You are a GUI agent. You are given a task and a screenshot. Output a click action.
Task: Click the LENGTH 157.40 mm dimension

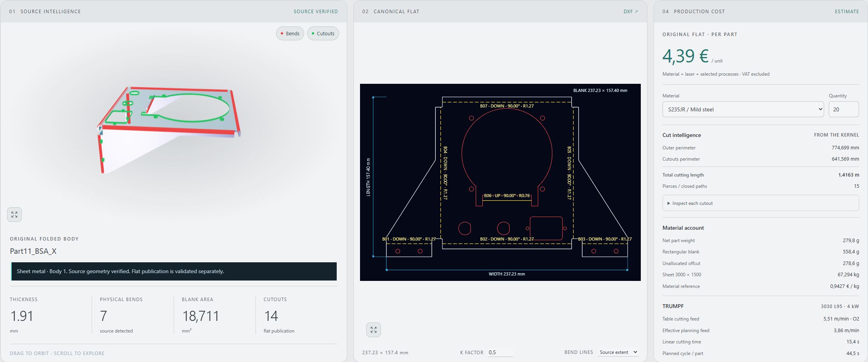click(368, 177)
